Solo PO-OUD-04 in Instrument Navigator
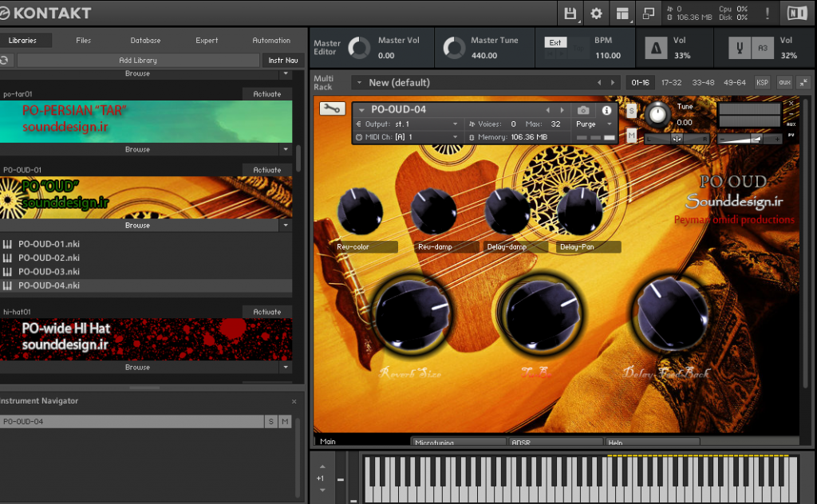Viewport: 817px width, 504px height. tap(271, 422)
